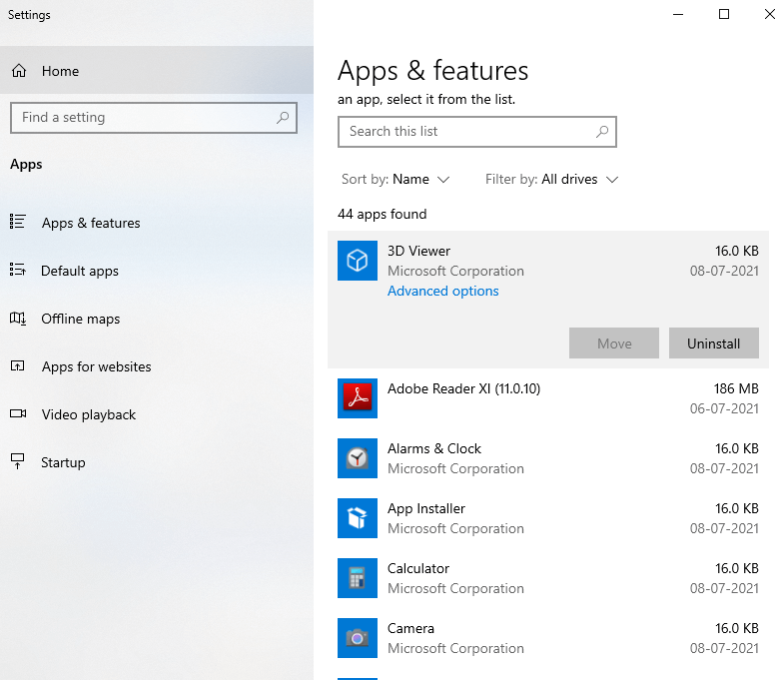Click the 06-07-2021 install date
The image size is (784, 680).
(724, 408)
